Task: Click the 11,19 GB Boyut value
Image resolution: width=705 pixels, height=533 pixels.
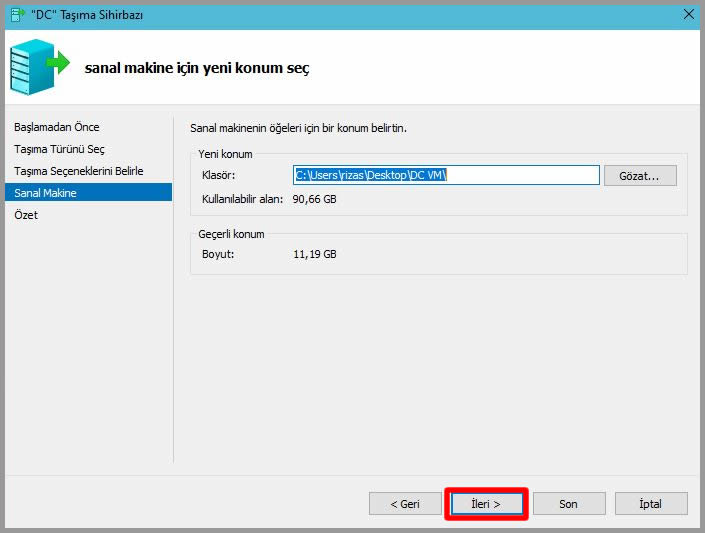Action: (x=315, y=254)
